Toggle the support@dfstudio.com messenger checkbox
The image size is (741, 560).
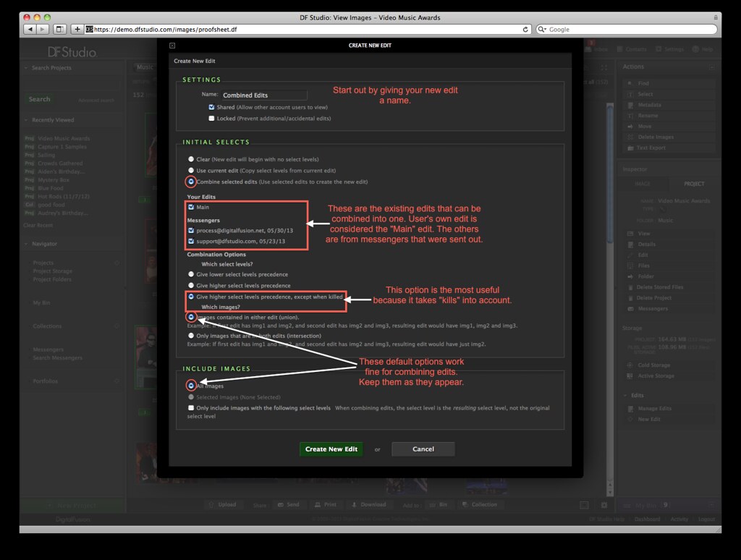click(x=191, y=241)
